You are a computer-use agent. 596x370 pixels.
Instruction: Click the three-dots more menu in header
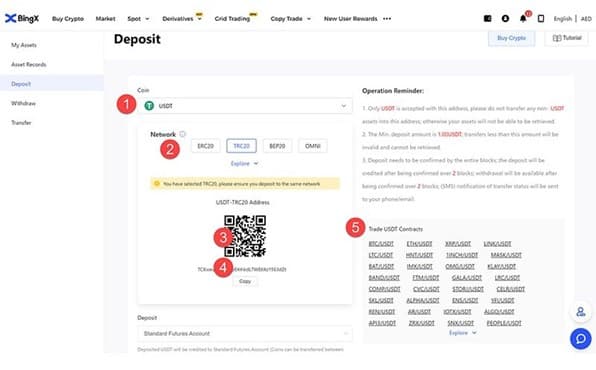click(387, 19)
